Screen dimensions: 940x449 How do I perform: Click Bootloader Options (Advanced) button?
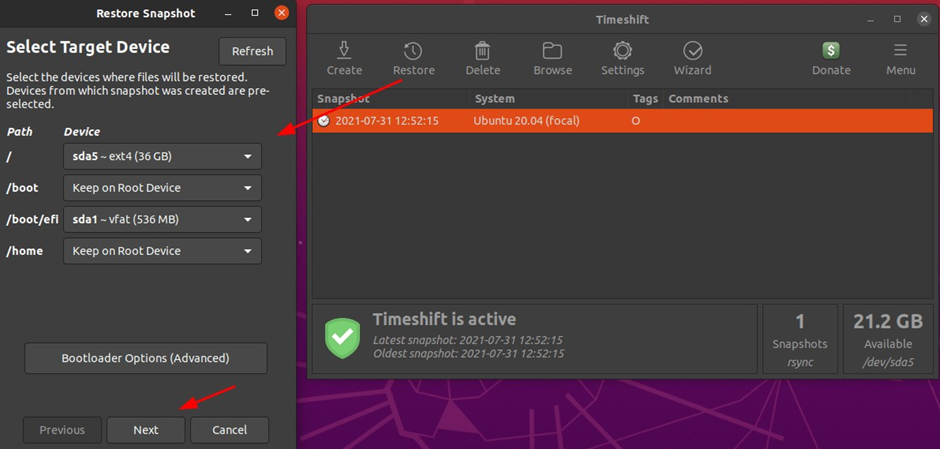click(146, 358)
